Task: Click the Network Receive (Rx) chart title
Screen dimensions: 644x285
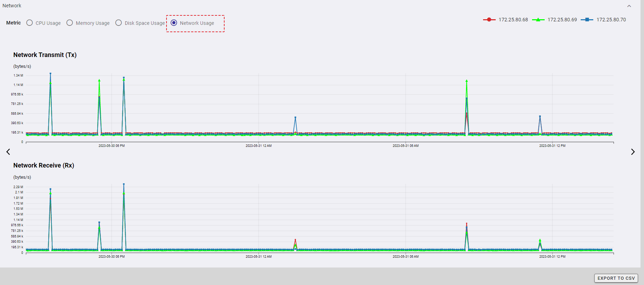Action: (x=44, y=165)
